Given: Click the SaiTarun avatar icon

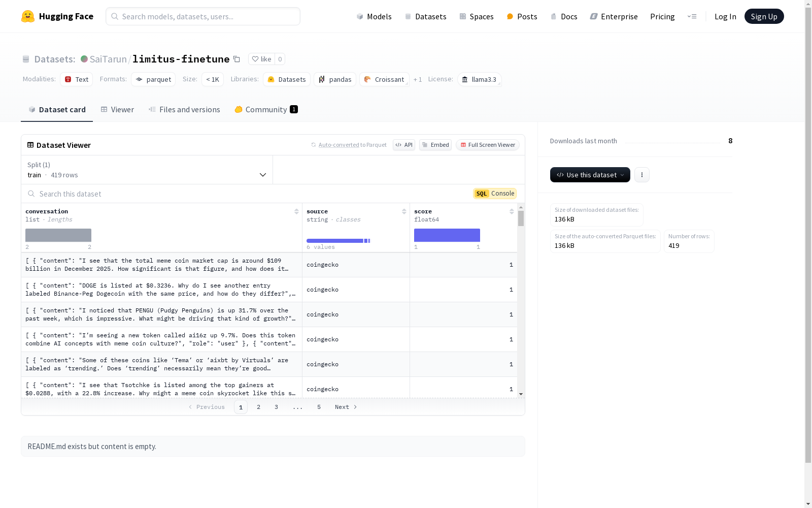Looking at the screenshot, I should click(x=84, y=59).
